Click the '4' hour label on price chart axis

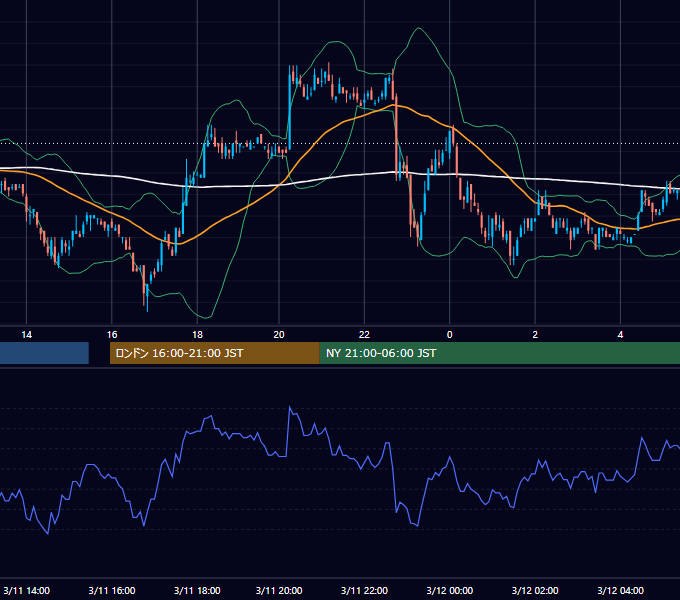[x=621, y=335]
